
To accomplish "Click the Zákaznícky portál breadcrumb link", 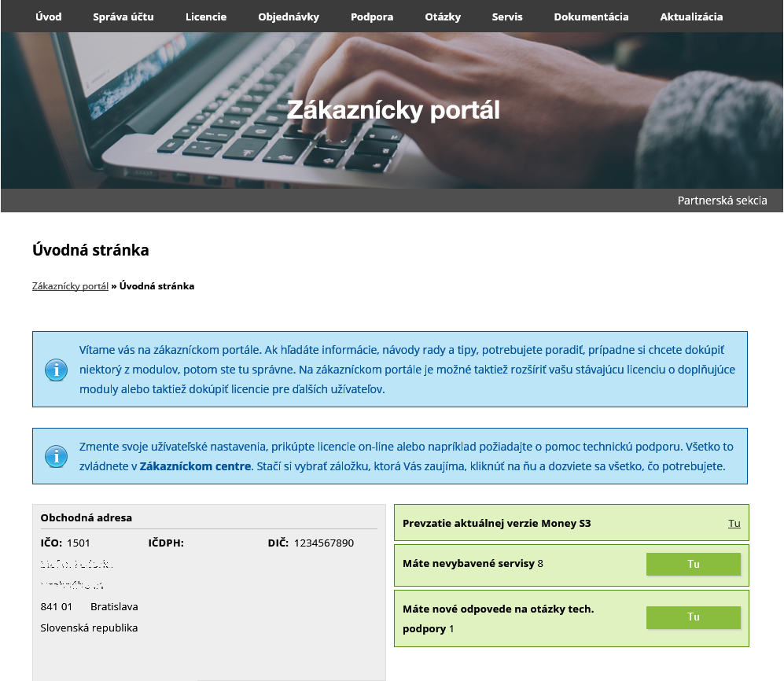I will pos(70,286).
